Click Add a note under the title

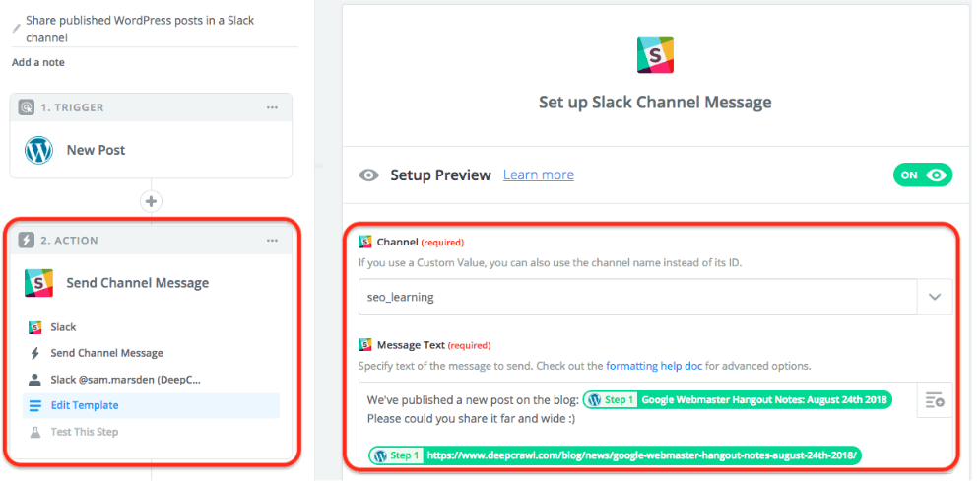click(38, 62)
